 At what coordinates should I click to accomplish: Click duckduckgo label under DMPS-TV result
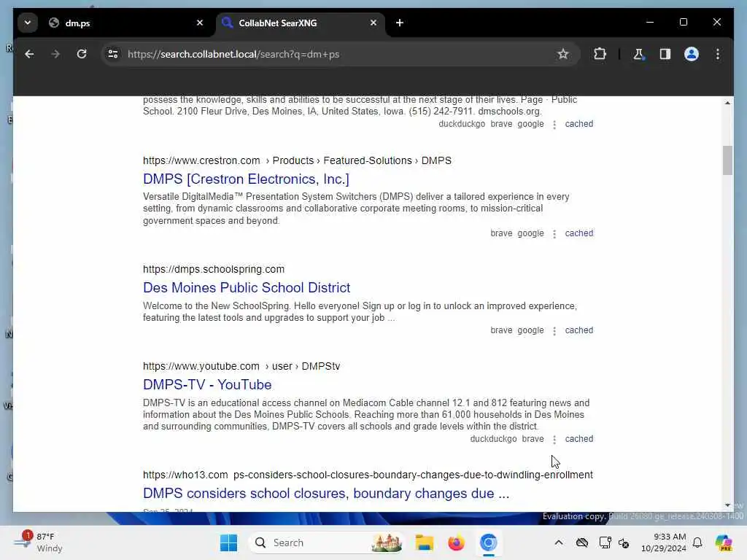[x=493, y=439]
